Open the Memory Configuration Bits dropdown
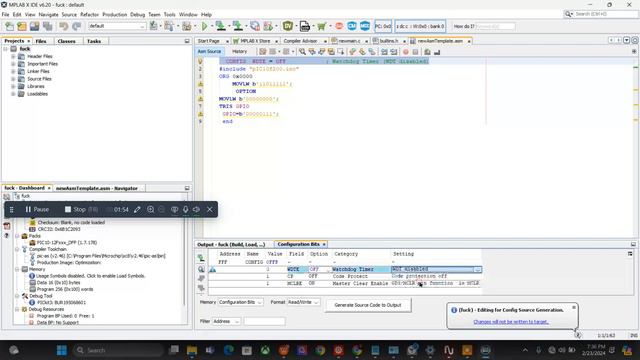Screen dimensions: 640x360 pyautogui.click(x=240, y=302)
